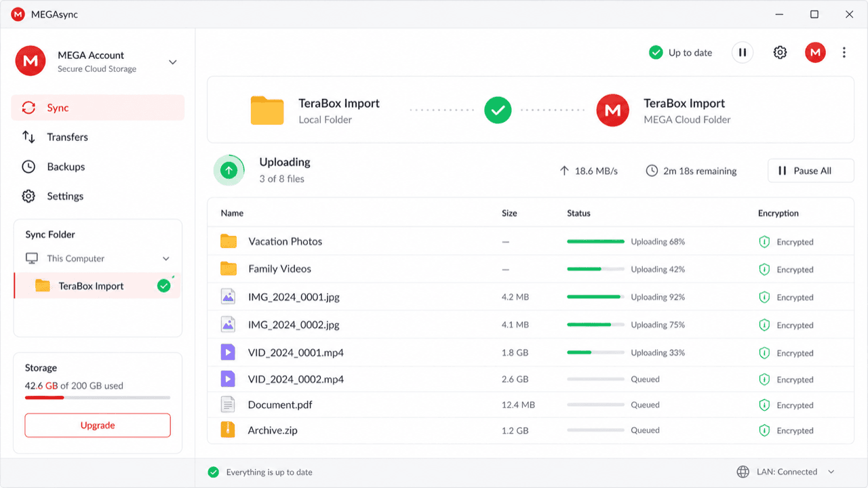Expand the MEGA Account dropdown chevron
868x488 pixels.
[x=173, y=62]
